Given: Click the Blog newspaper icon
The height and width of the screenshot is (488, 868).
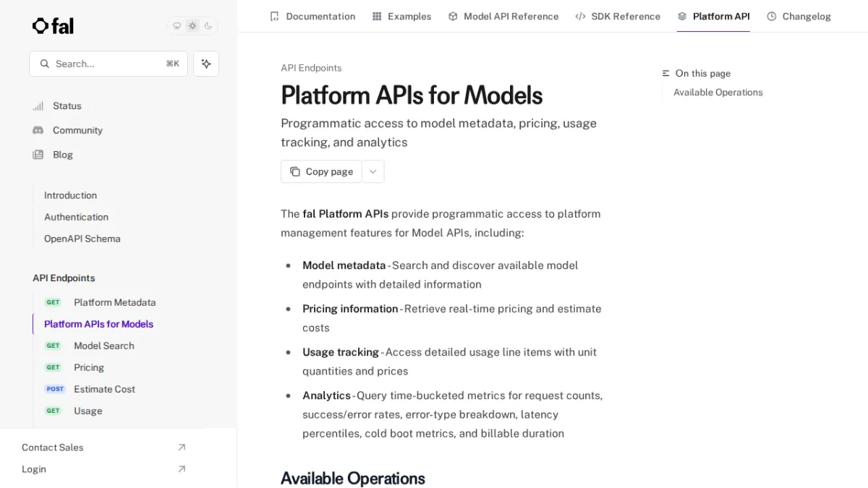Looking at the screenshot, I should coord(38,155).
